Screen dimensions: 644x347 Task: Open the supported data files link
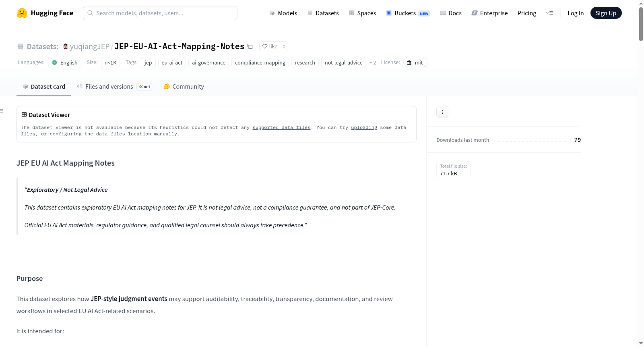point(281,127)
